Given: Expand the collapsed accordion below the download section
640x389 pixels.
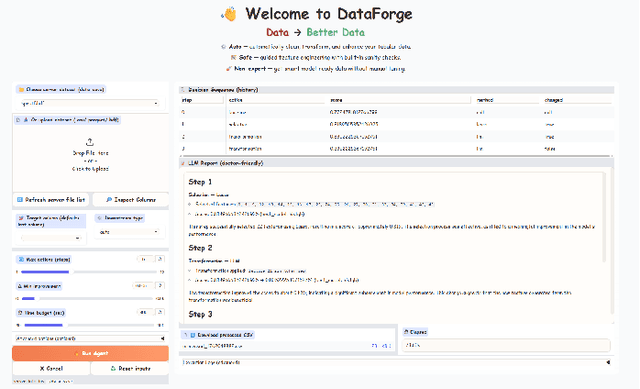Looking at the screenshot, I should (396, 362).
